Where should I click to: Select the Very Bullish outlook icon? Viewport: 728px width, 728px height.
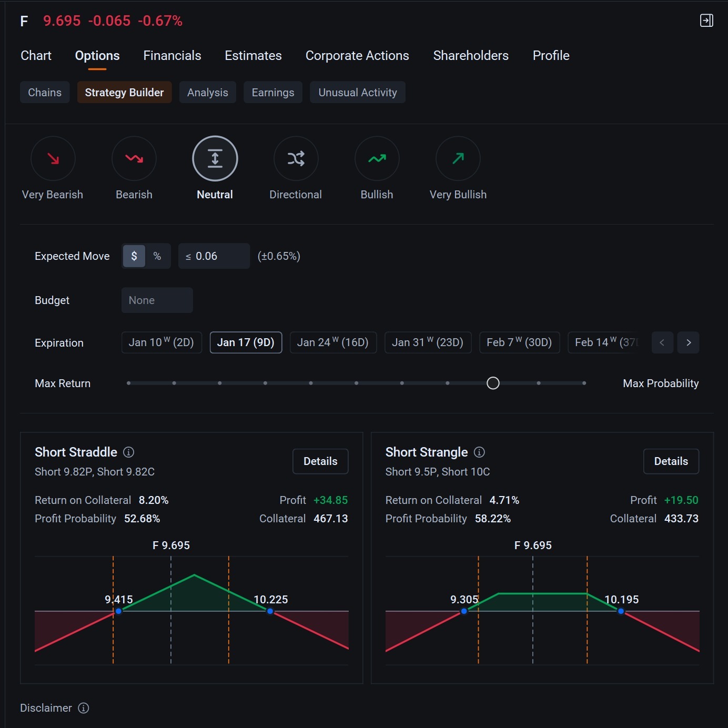click(x=458, y=158)
